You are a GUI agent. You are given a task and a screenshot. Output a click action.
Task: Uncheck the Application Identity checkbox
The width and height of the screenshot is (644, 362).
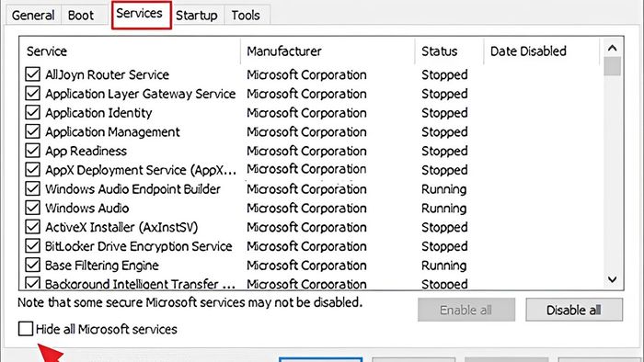(x=32, y=112)
